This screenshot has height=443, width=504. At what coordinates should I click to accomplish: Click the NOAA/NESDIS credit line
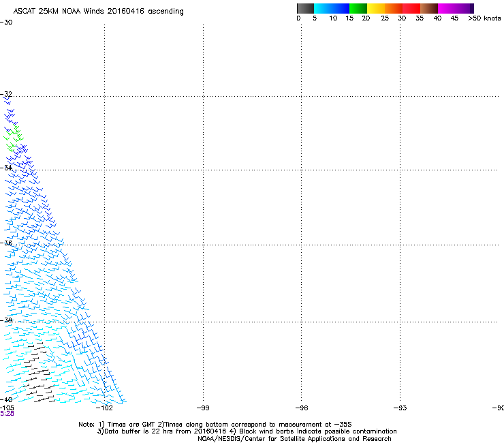(294, 439)
